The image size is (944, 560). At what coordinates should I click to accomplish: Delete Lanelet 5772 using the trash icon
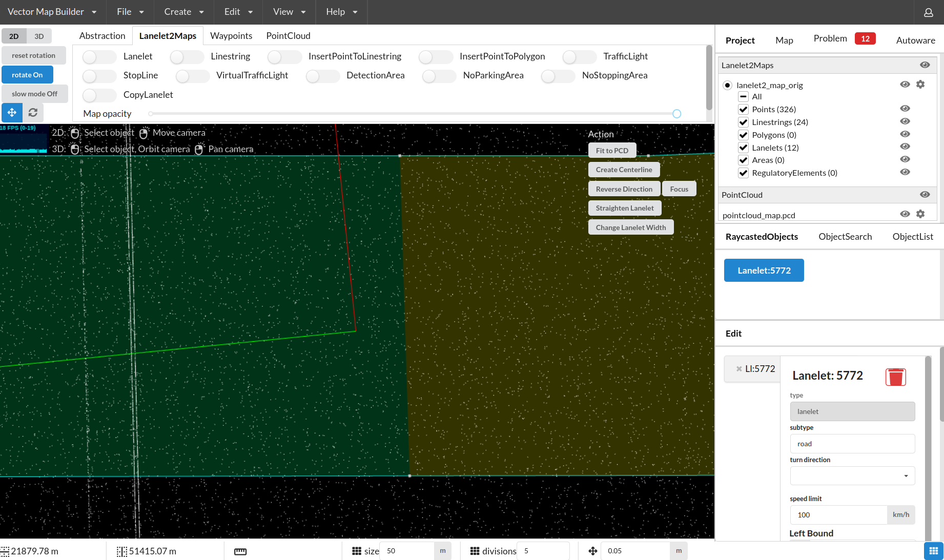[x=895, y=377]
